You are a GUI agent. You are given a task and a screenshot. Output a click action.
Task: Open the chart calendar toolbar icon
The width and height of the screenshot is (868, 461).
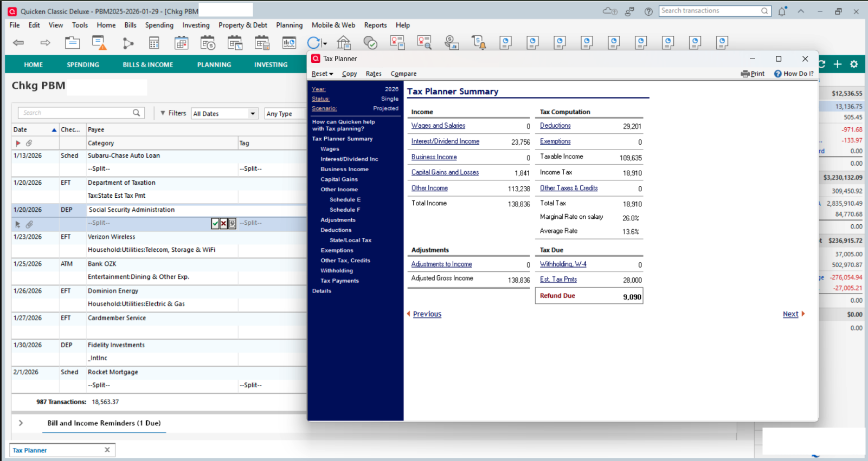coord(289,43)
